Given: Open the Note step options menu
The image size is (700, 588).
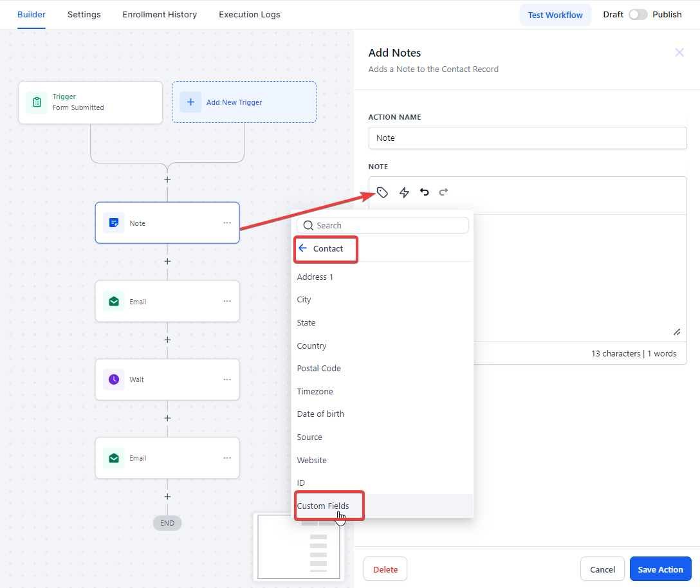Looking at the screenshot, I should (x=227, y=223).
